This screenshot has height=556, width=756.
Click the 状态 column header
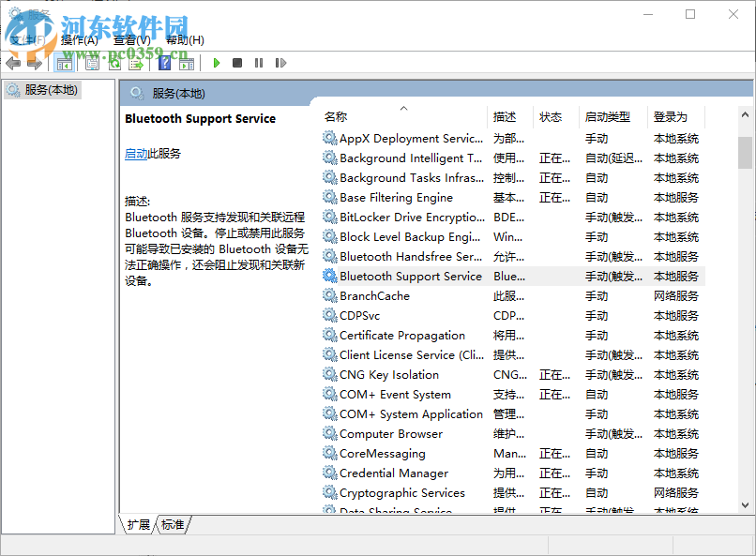[x=552, y=116]
